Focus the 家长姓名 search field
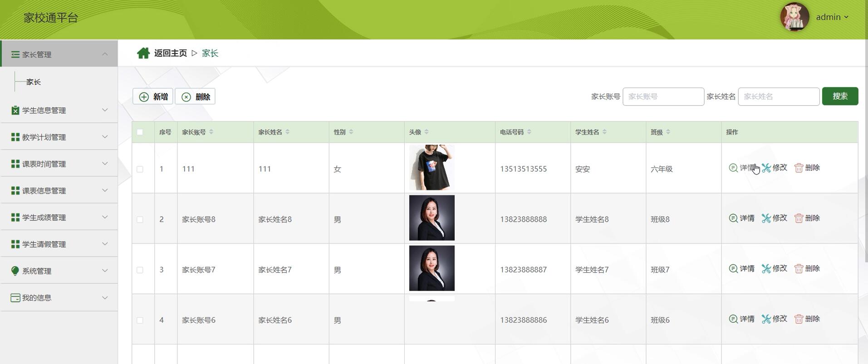 (x=779, y=97)
